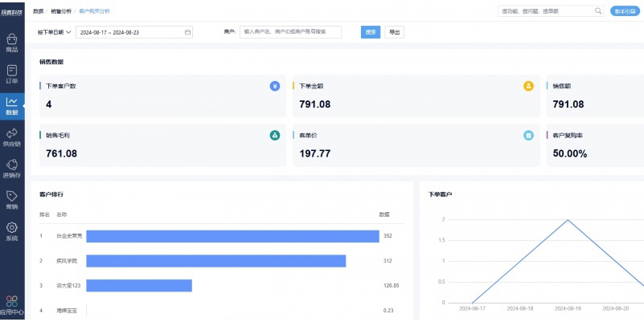Click the 名称 column header

62,214
